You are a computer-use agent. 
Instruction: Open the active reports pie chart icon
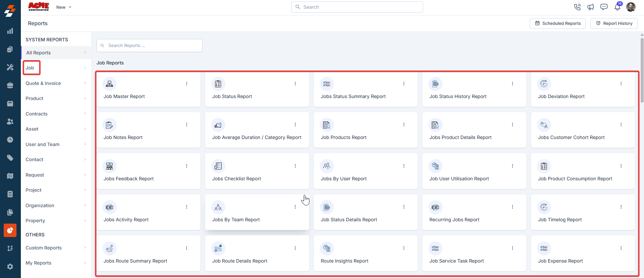click(x=10, y=230)
